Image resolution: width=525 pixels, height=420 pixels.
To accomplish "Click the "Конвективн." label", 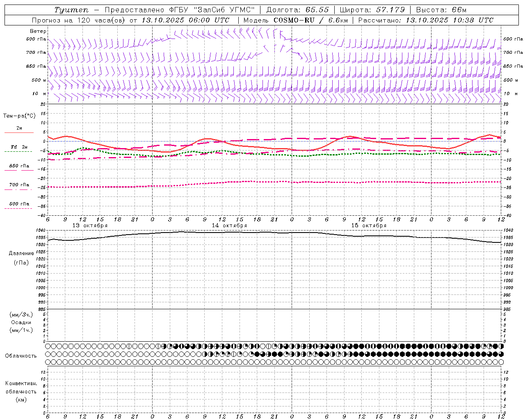I will click(x=21, y=383).
